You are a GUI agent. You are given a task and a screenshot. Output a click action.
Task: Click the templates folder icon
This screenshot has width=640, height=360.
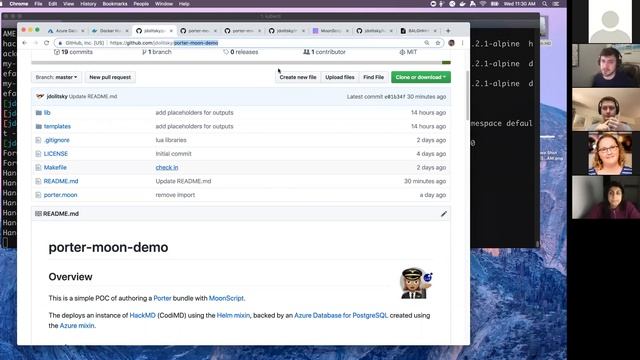38,127
